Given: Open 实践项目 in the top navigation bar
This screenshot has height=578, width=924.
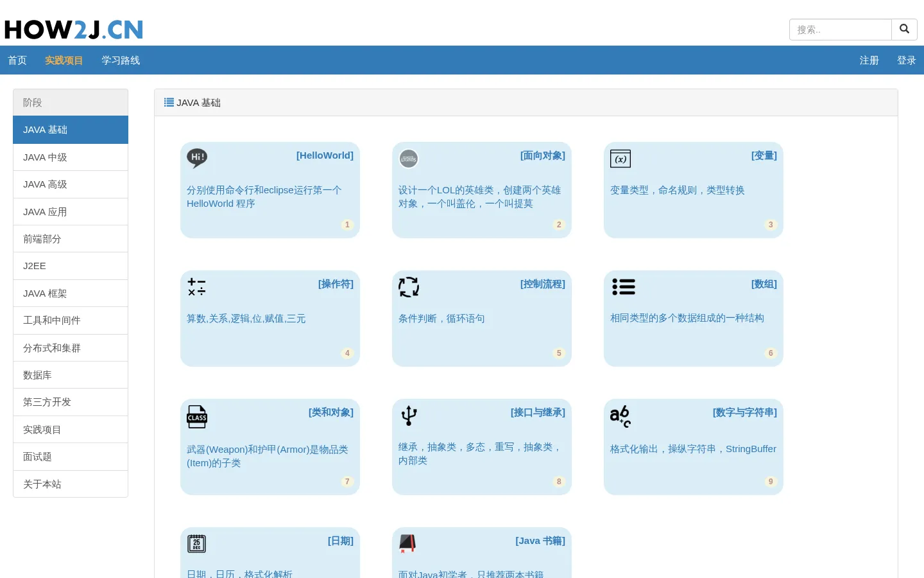Looking at the screenshot, I should pos(64,60).
